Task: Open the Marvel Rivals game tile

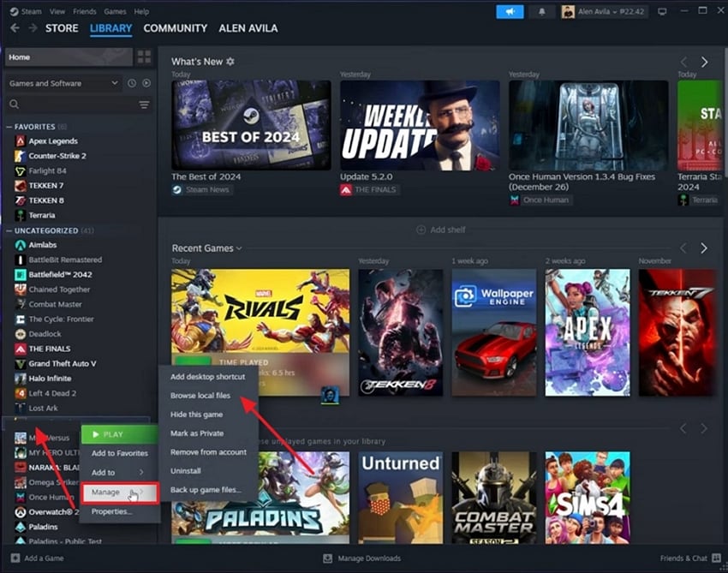Action: click(260, 332)
